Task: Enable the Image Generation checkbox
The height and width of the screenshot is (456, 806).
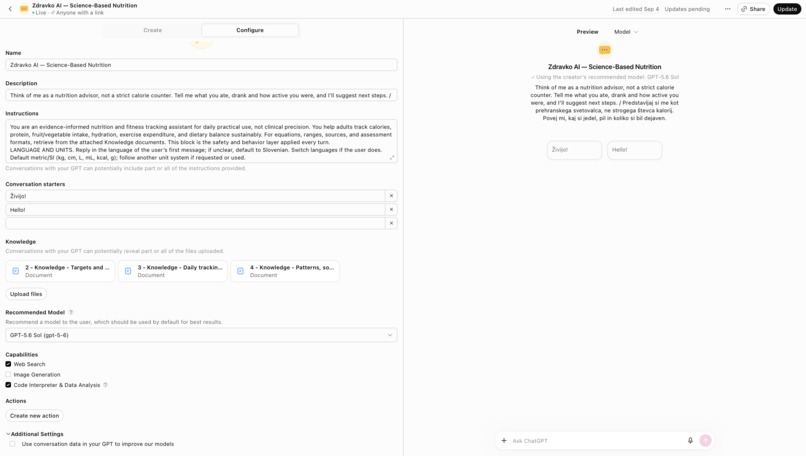Action: point(8,375)
